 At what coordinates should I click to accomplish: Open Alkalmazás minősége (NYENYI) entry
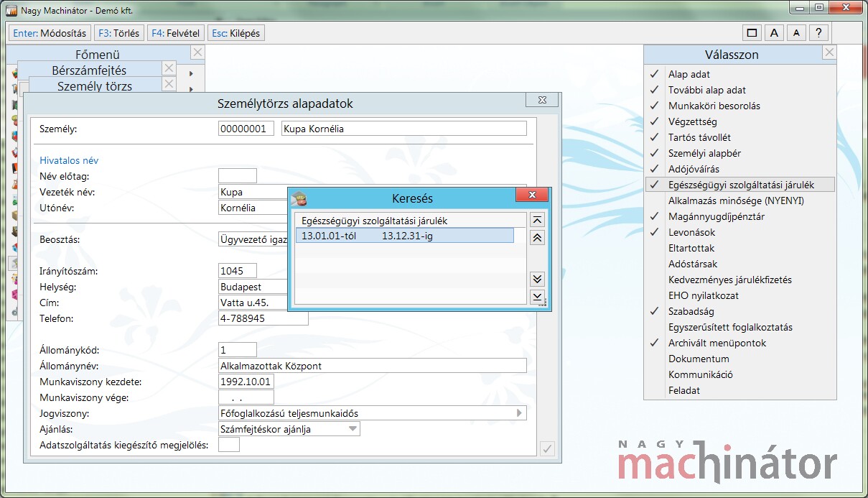pyautogui.click(x=740, y=200)
